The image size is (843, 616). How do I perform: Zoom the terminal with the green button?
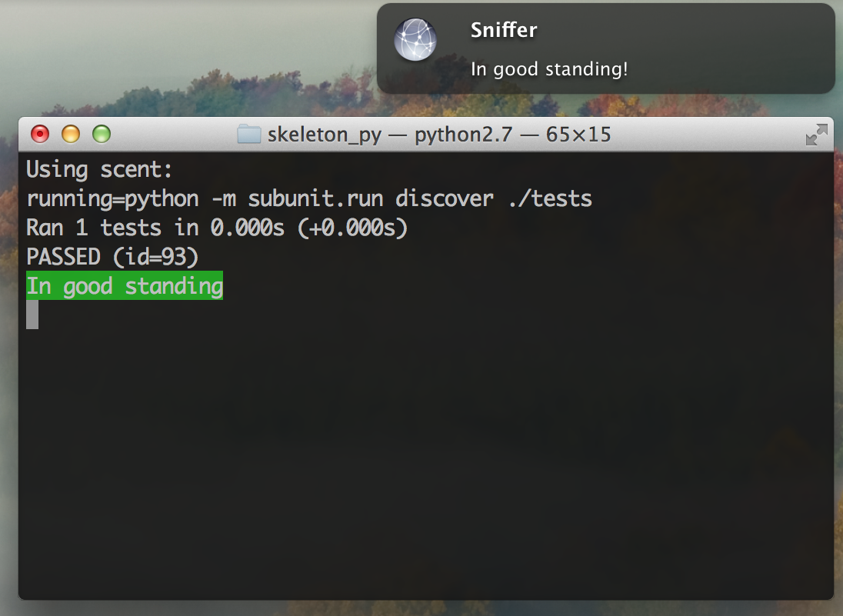(x=102, y=134)
